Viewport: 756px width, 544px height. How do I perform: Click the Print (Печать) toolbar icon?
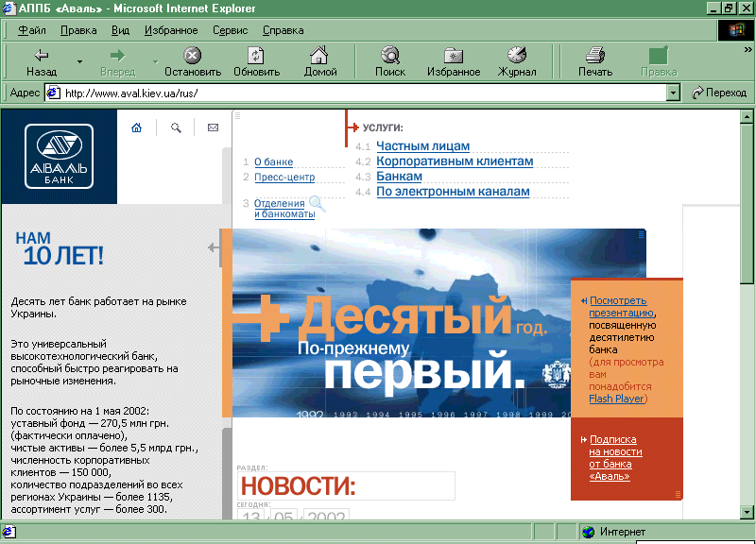pyautogui.click(x=594, y=61)
